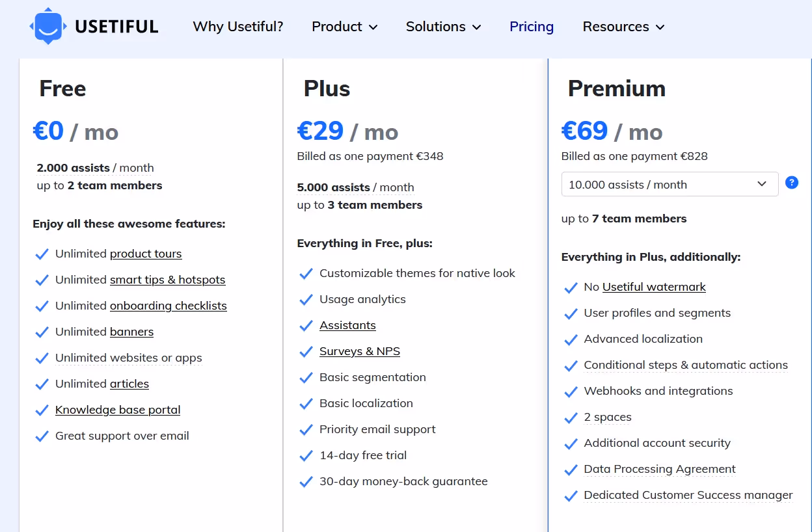Open the Usetiful watermark link
This screenshot has height=532, width=812.
pos(654,287)
